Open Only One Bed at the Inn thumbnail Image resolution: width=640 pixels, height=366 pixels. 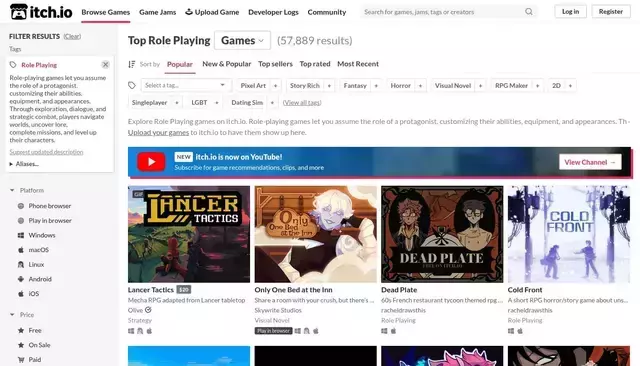316,234
